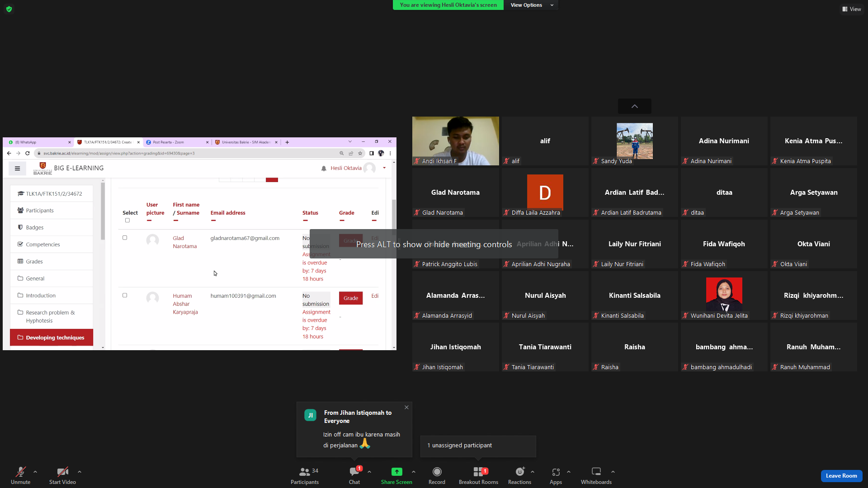This screenshot has height=488, width=868.
Task: Check the Select all checkbox in table header
Action: point(127,221)
